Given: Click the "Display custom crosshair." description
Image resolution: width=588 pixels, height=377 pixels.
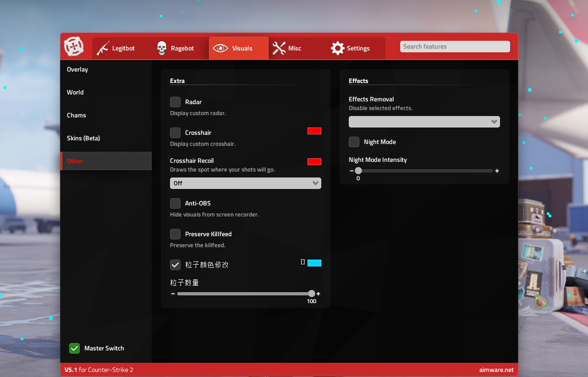Looking at the screenshot, I should click(203, 144).
